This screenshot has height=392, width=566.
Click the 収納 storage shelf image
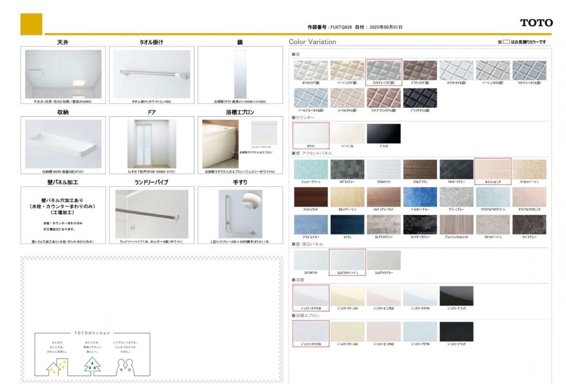63,144
